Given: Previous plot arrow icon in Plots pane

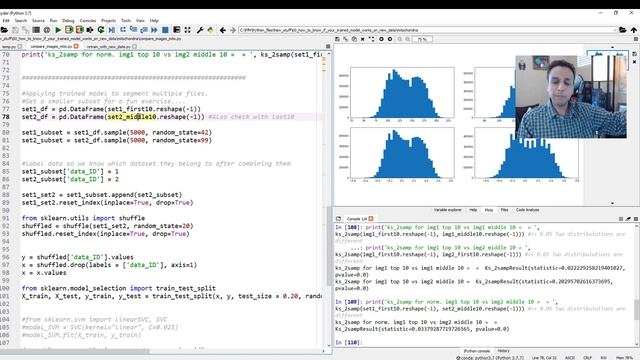Looking at the screenshot, I should 381,39.
